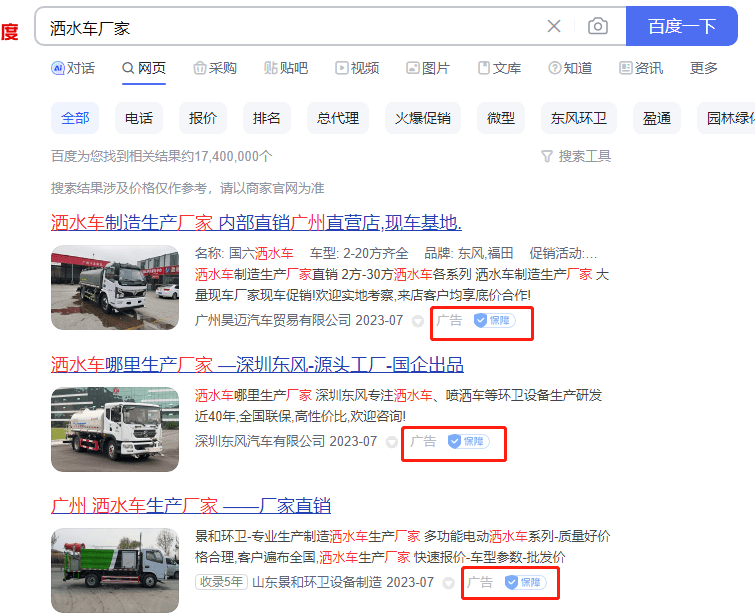Click the 百度一下 search button
The width and height of the screenshot is (755, 616).
click(x=681, y=26)
